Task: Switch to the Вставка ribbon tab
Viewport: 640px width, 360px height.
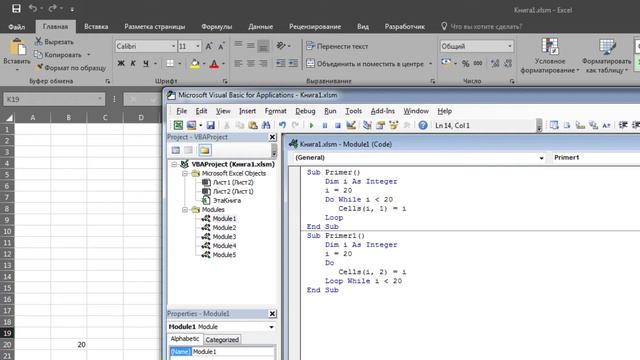Action: coord(96,27)
